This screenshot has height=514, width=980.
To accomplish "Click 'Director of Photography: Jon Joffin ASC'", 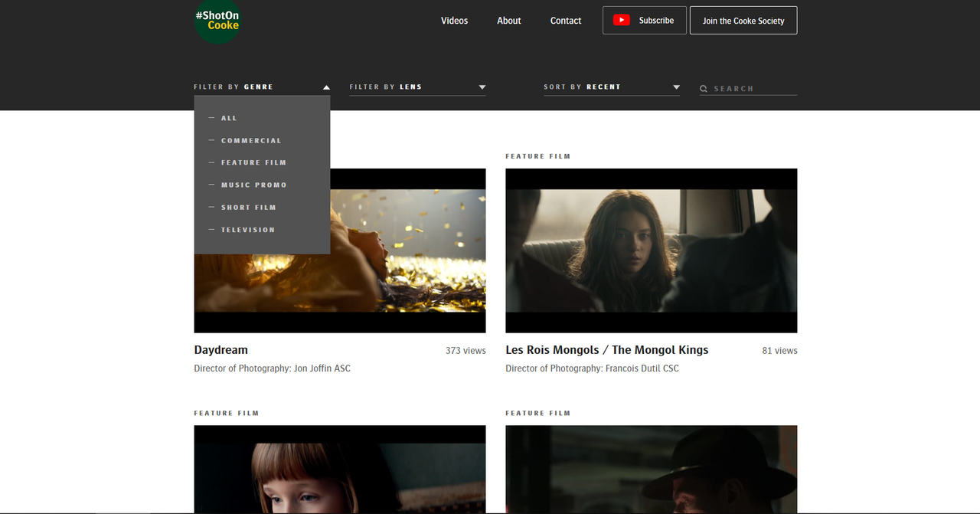I will pyautogui.click(x=273, y=368).
